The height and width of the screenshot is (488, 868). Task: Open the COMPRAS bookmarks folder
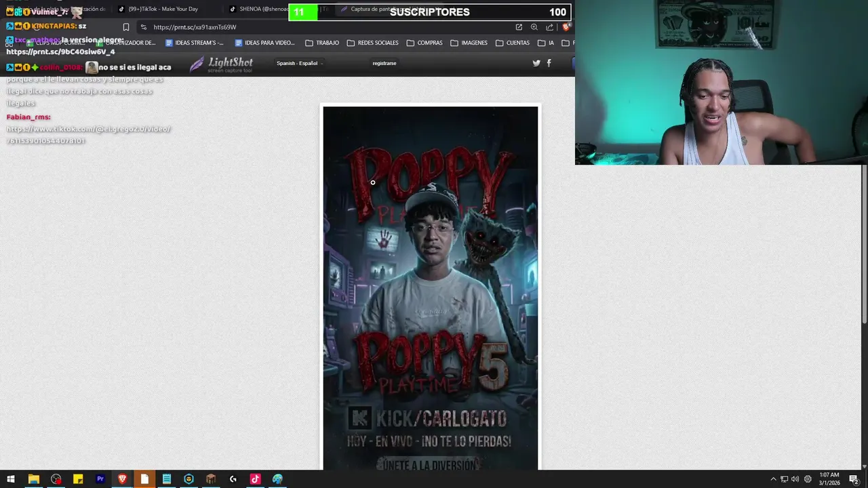pyautogui.click(x=425, y=43)
